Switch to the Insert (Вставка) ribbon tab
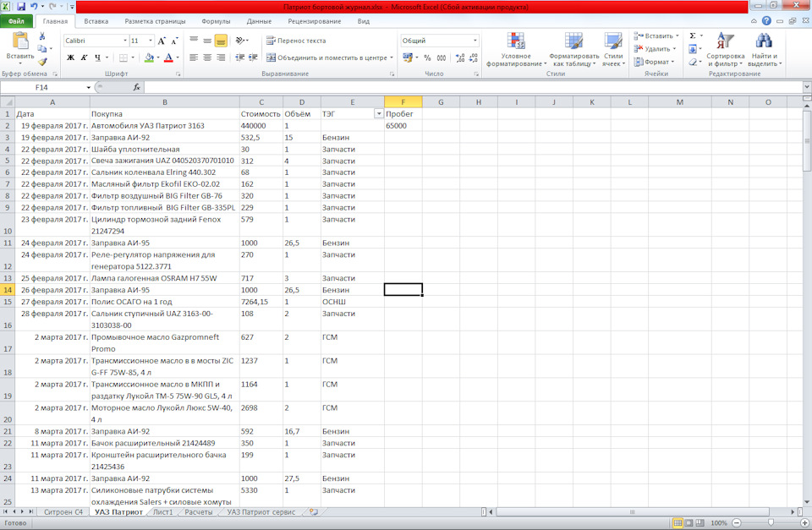The image size is (812, 530). 96,21
